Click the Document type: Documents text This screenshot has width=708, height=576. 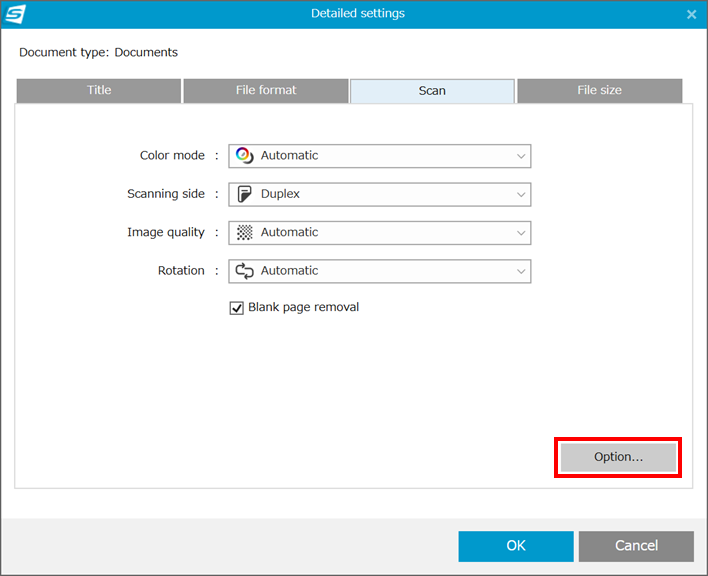click(x=98, y=53)
